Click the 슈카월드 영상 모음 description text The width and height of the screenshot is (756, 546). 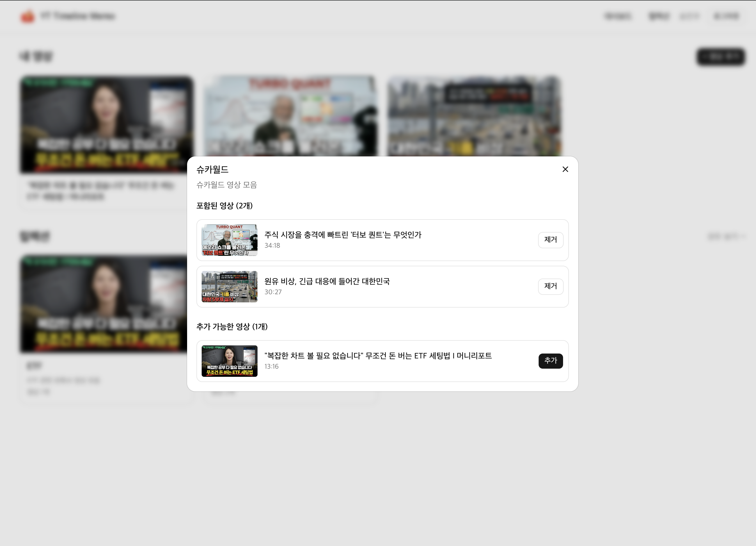226,185
